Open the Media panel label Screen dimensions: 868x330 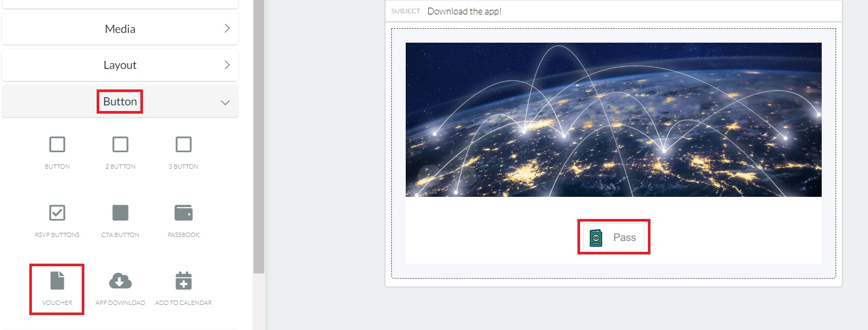tap(120, 29)
